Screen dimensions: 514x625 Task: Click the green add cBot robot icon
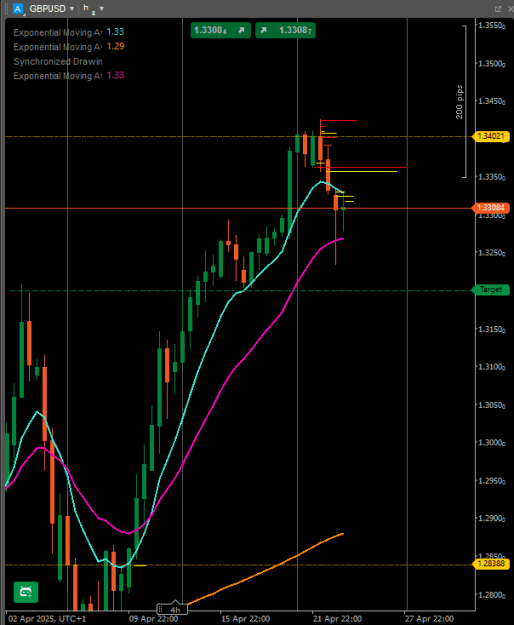[26, 592]
